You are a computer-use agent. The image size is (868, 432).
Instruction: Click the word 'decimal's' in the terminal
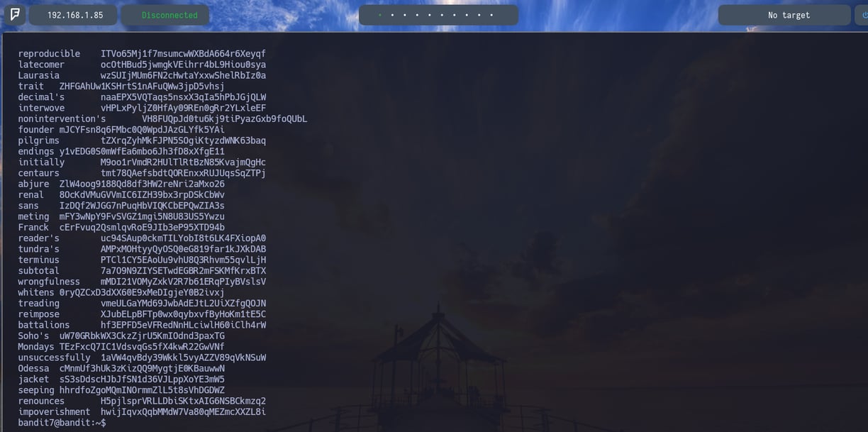pos(41,97)
